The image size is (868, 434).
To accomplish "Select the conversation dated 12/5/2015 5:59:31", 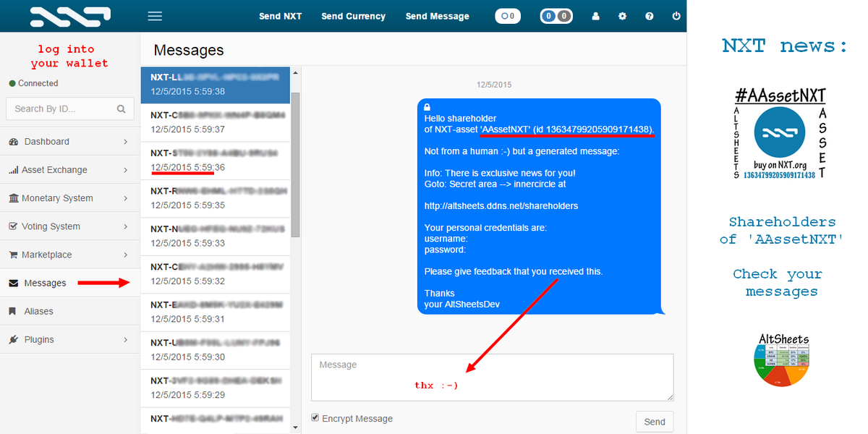I will point(216,312).
